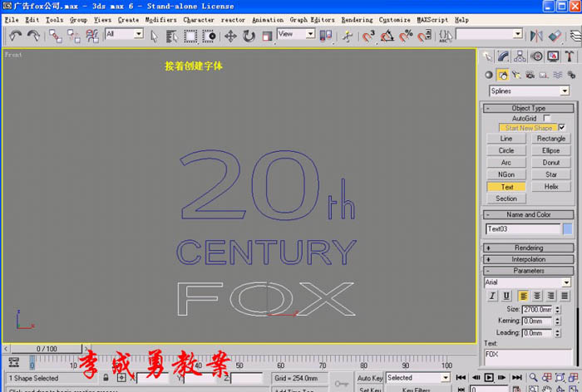Click the Text03 object name field

pos(523,229)
